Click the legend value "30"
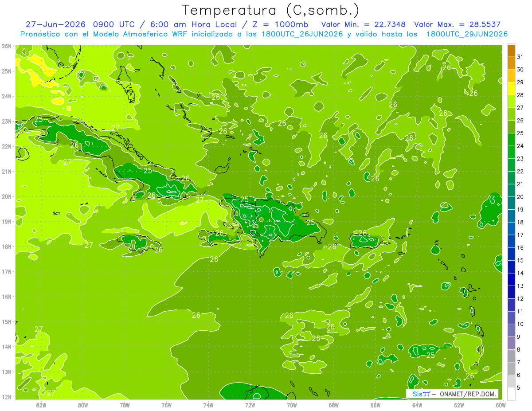The height and width of the screenshot is (411, 532). [x=520, y=70]
